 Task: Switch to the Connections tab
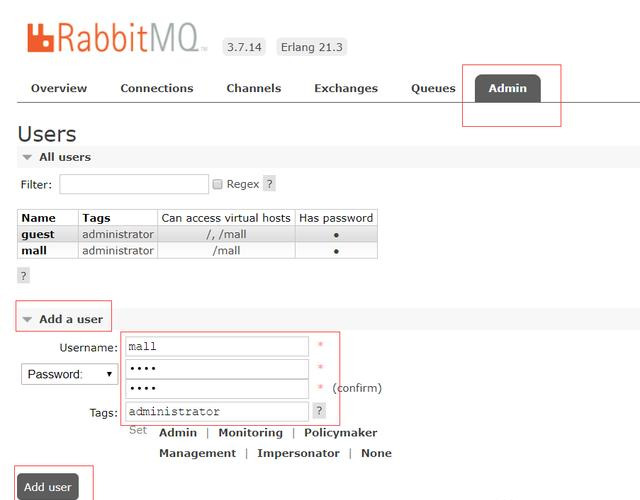pyautogui.click(x=157, y=88)
